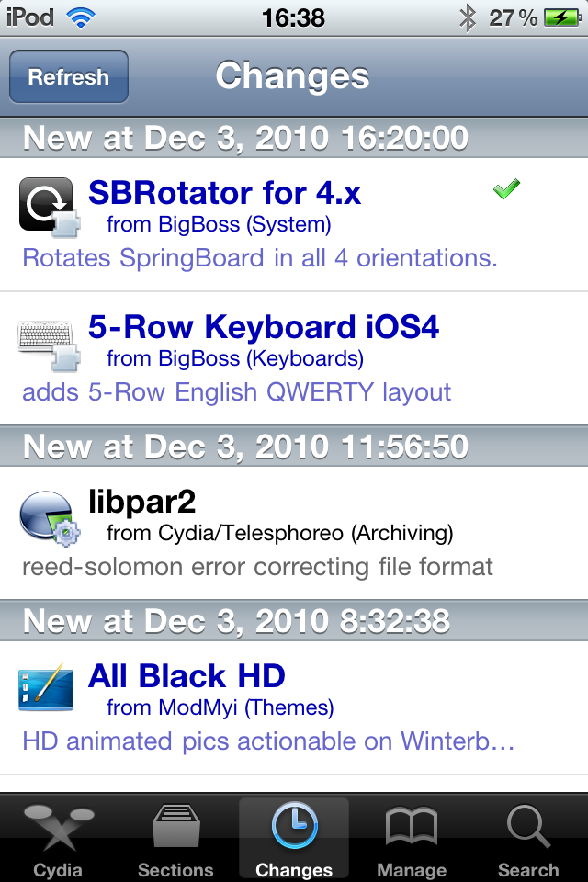Open SBRotator for 4.x package title

pyautogui.click(x=224, y=193)
